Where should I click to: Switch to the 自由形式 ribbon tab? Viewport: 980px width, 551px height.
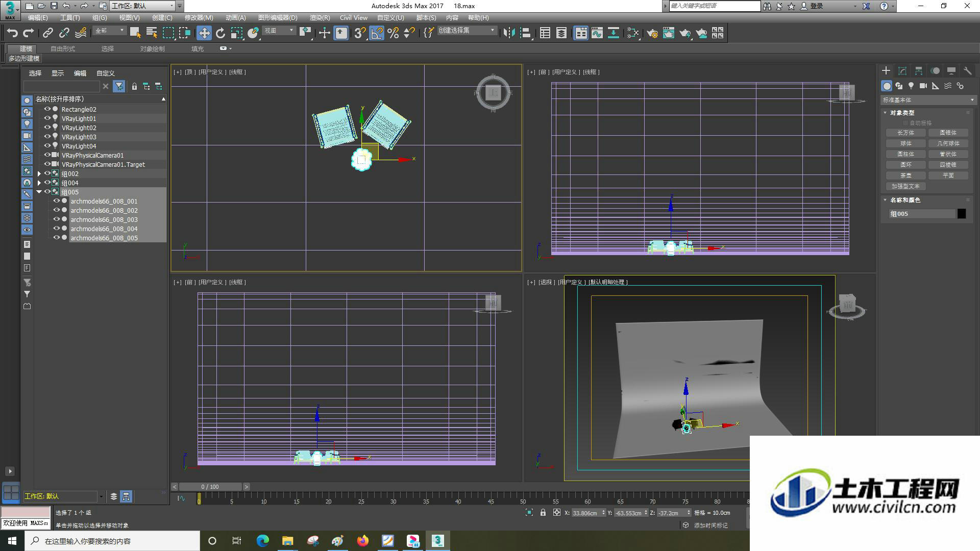[x=63, y=49]
